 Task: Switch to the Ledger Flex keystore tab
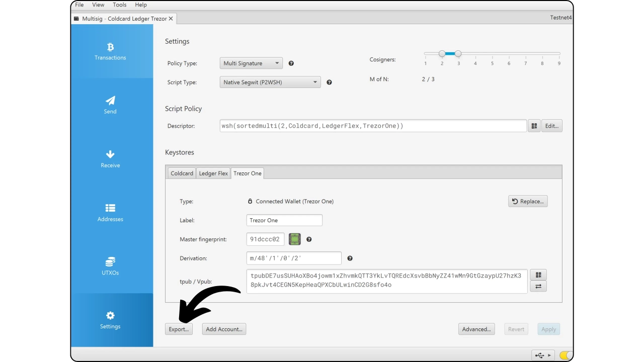pyautogui.click(x=213, y=173)
